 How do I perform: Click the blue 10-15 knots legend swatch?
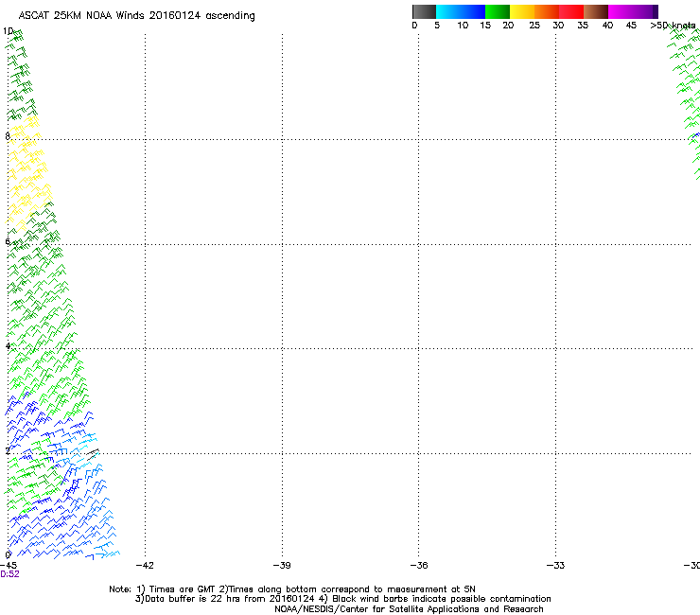tap(473, 11)
